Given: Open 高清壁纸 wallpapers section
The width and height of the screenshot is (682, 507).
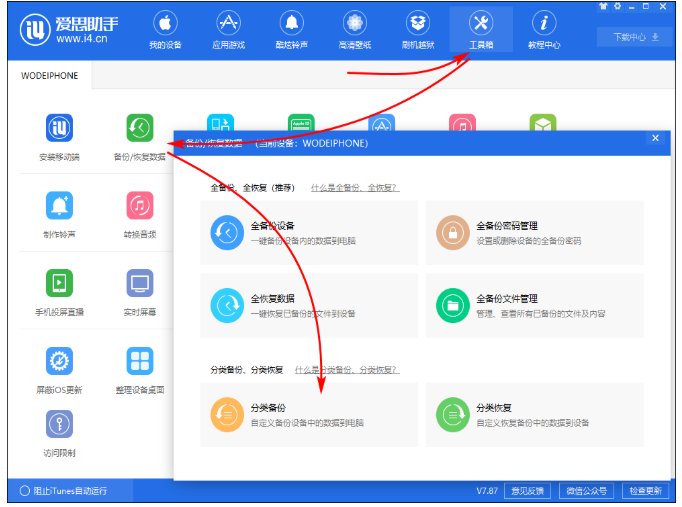Looking at the screenshot, I should (355, 30).
